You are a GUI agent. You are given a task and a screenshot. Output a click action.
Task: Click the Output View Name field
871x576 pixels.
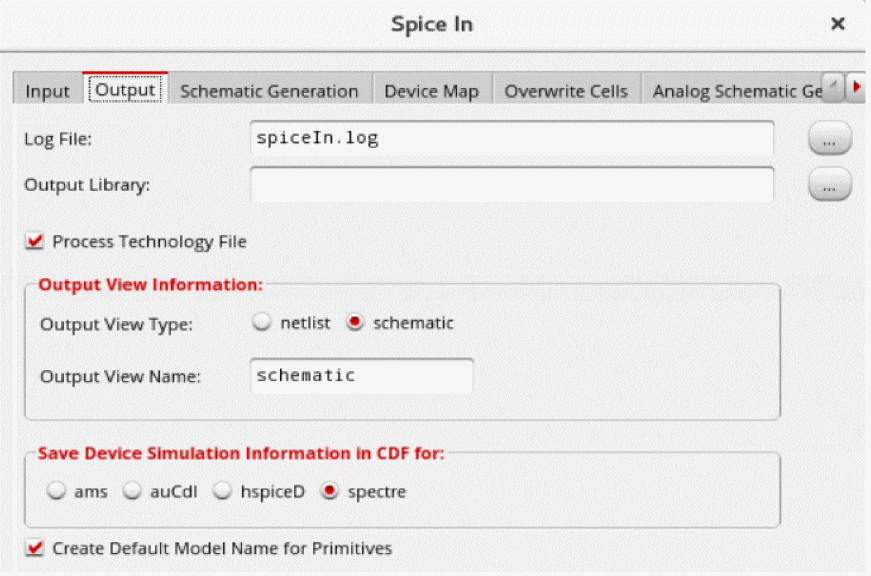tap(361, 376)
